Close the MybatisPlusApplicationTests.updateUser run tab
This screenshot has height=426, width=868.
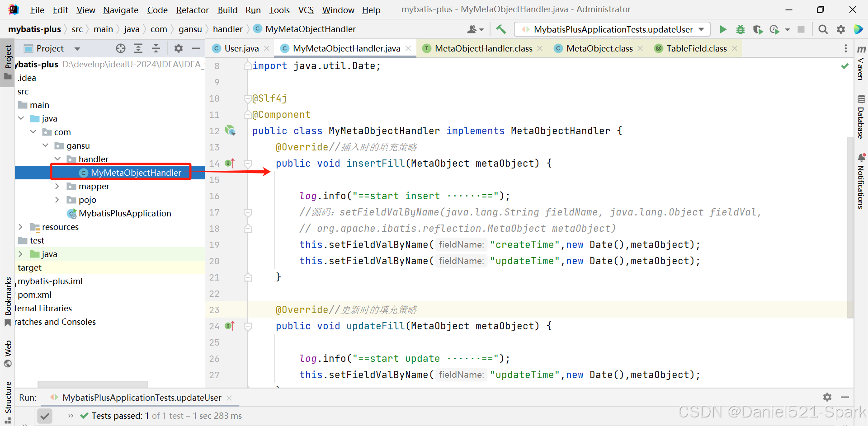coord(229,398)
